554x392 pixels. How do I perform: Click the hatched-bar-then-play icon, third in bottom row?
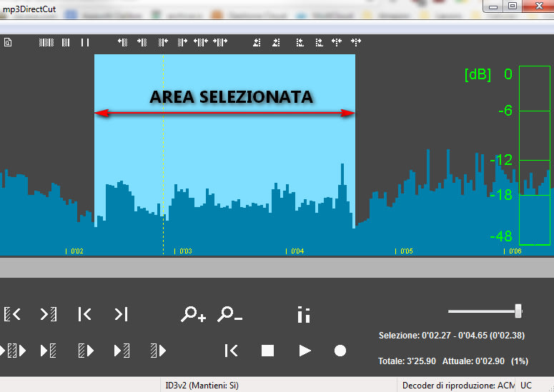point(86,351)
